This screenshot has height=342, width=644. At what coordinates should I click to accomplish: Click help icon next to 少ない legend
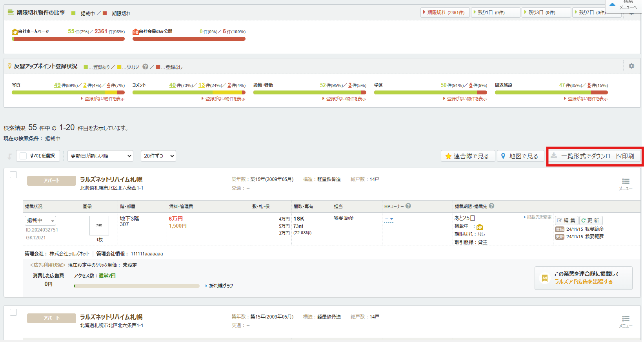[146, 67]
